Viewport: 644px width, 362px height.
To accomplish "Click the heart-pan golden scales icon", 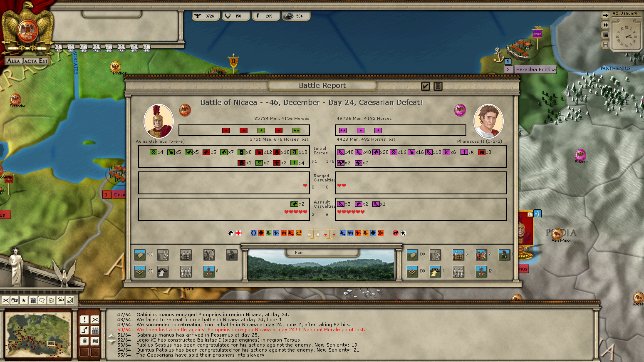I will click(330, 234).
